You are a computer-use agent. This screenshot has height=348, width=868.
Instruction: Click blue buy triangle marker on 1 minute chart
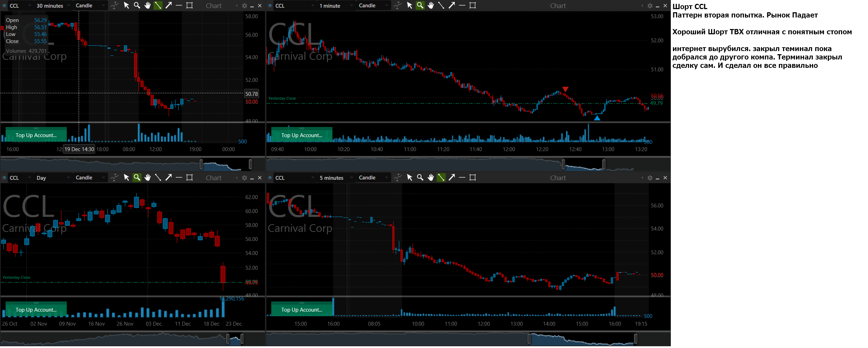coord(597,118)
